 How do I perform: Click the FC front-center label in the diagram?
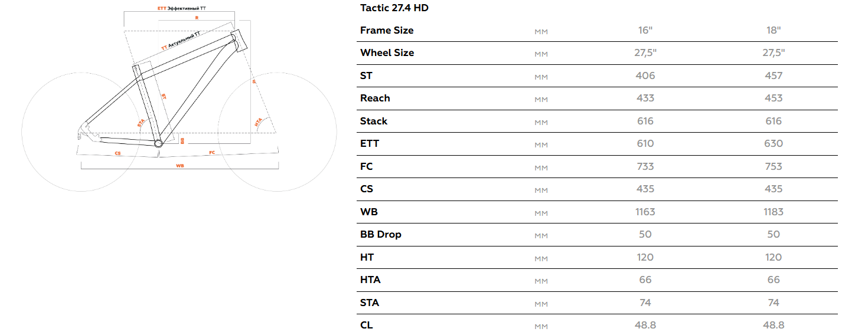point(212,153)
